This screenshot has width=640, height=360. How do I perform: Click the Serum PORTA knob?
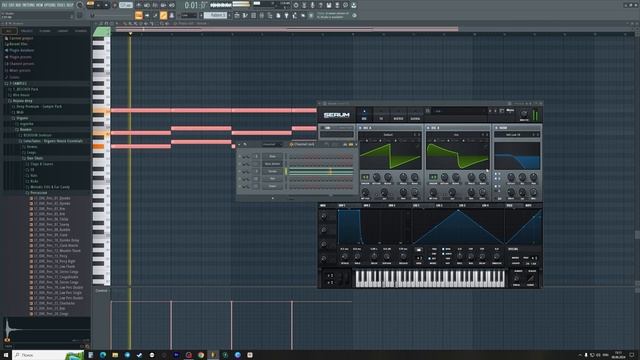[517, 279]
